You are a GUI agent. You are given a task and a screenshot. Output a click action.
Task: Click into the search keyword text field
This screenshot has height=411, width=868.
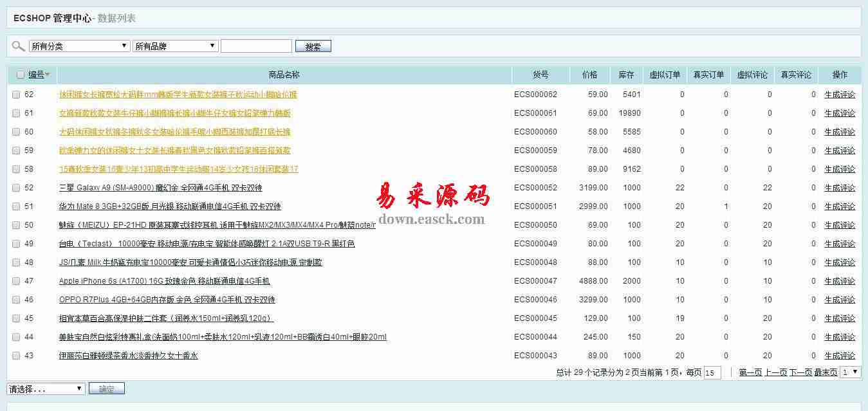point(256,46)
